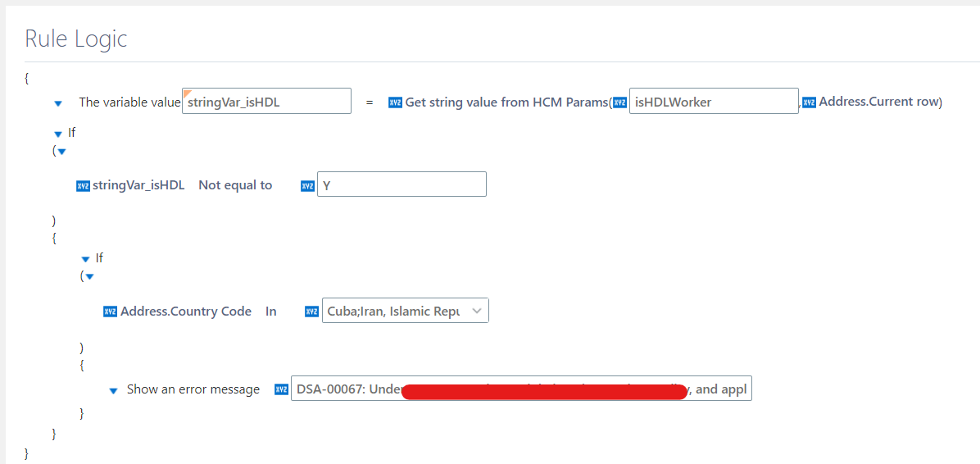The image size is (980, 464).
Task: Select the Not equal to operator
Action: pos(235,185)
